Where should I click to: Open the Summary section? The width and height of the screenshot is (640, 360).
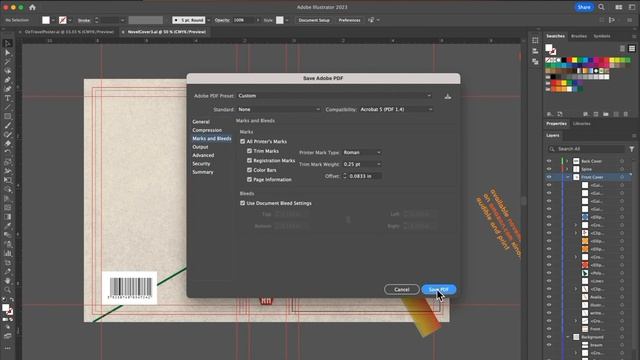[203, 172]
